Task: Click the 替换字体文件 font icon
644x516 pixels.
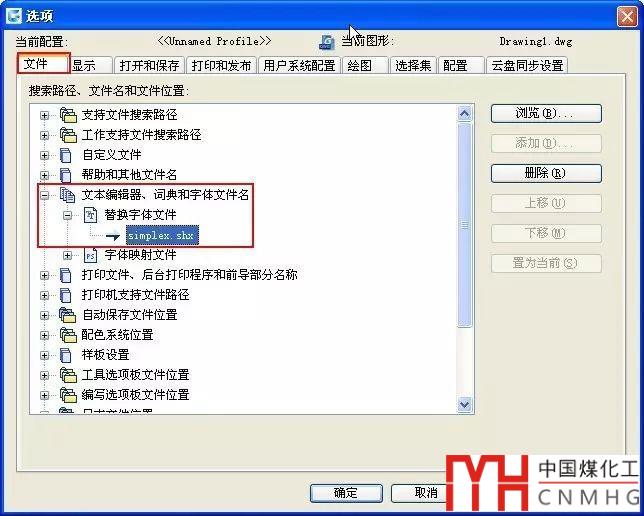Action: click(90, 215)
